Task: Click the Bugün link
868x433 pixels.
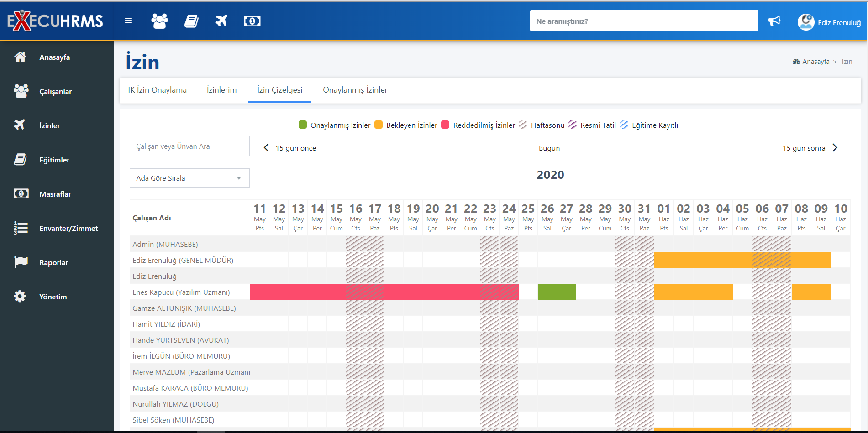Action: [549, 148]
